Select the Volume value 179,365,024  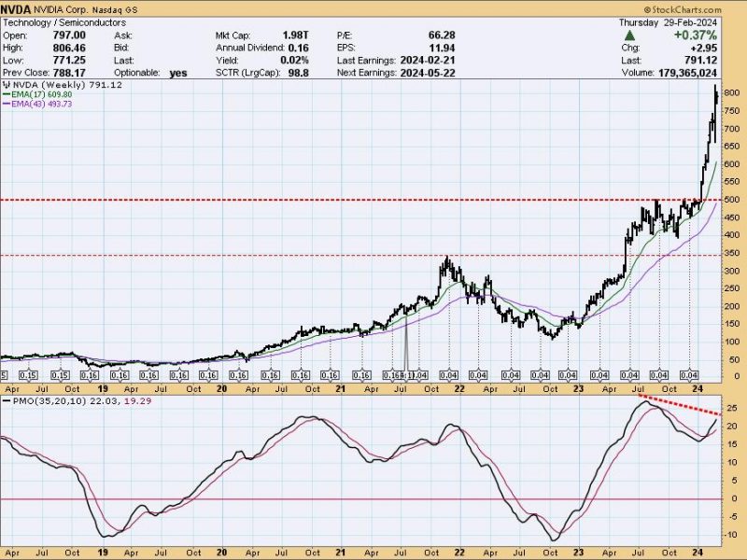click(x=687, y=73)
